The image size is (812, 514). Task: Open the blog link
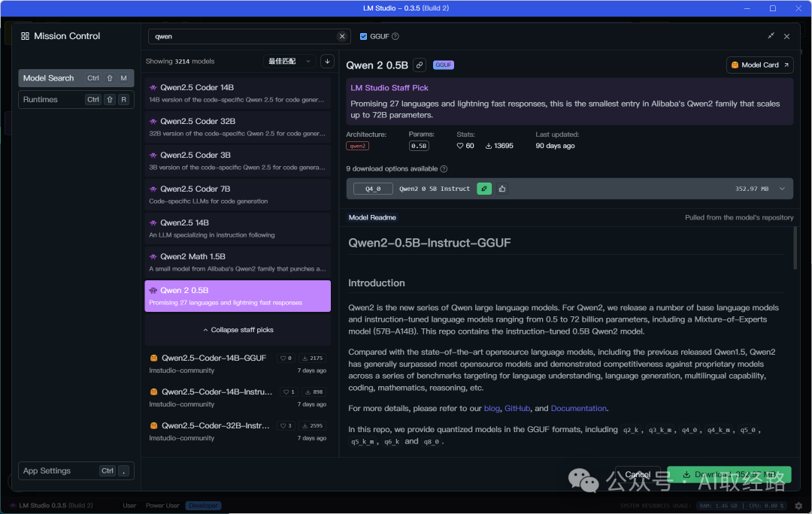492,408
